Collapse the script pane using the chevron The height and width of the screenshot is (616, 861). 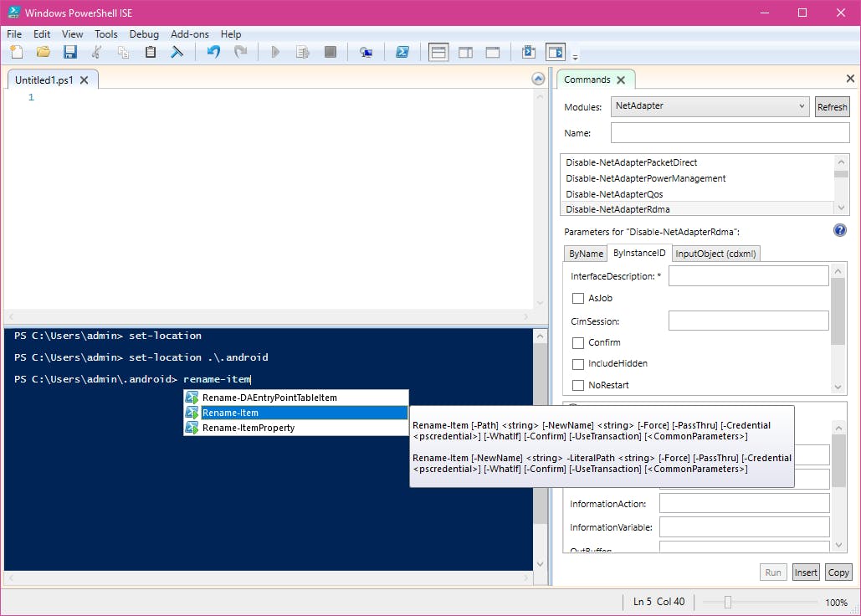(x=538, y=79)
